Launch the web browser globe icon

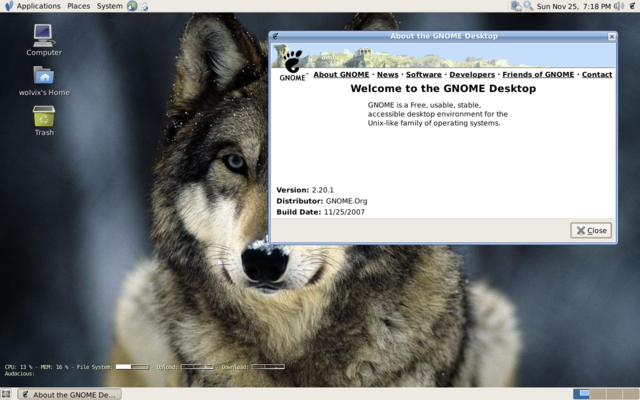tap(132, 6)
